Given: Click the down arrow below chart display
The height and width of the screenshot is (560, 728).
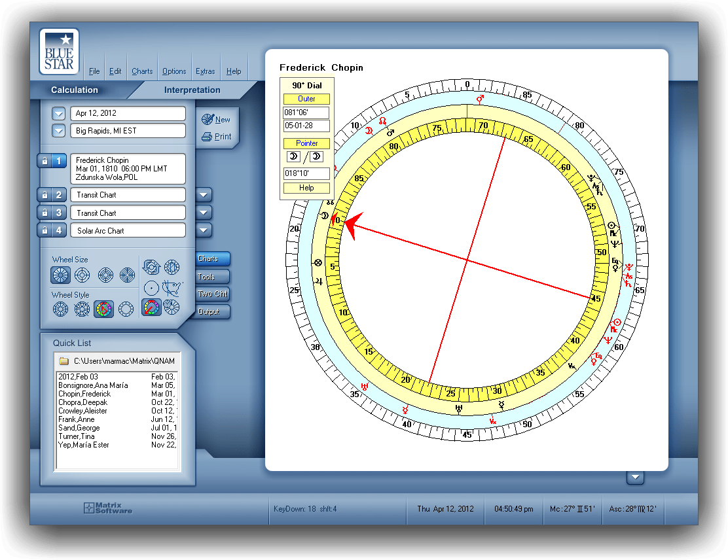Looking at the screenshot, I should [635, 477].
